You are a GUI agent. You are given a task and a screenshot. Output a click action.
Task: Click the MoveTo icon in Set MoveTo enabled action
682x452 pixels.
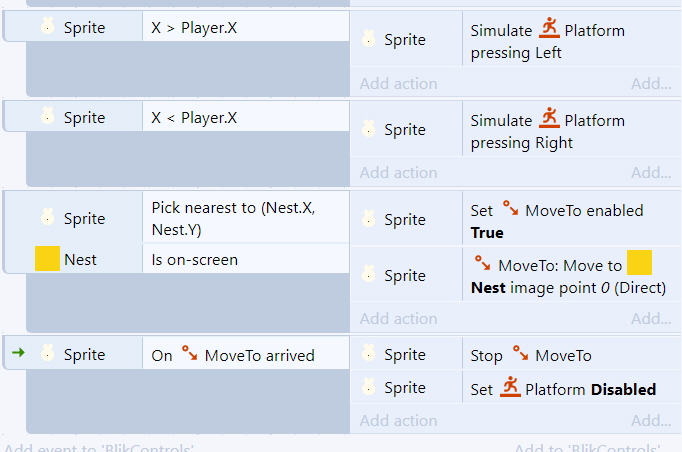[510, 208]
